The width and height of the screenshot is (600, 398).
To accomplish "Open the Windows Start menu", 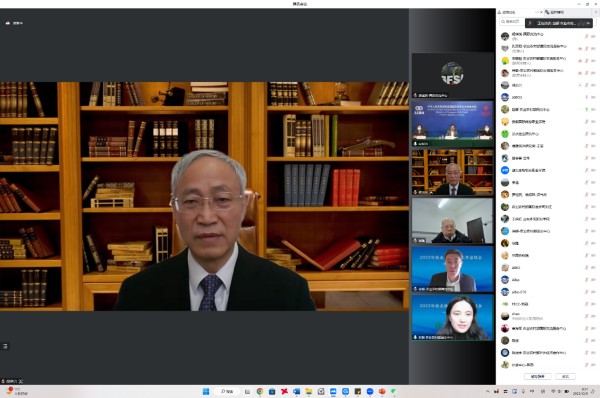I will pyautogui.click(x=206, y=391).
